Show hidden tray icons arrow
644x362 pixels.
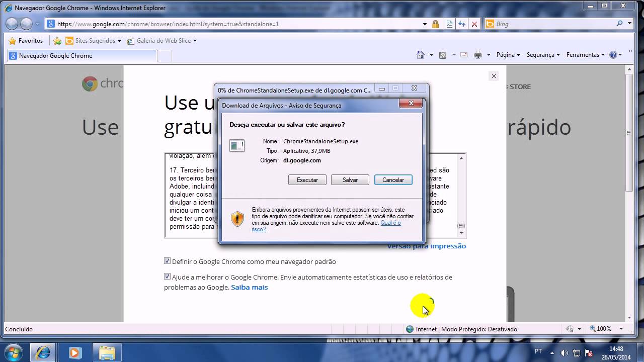point(552,352)
